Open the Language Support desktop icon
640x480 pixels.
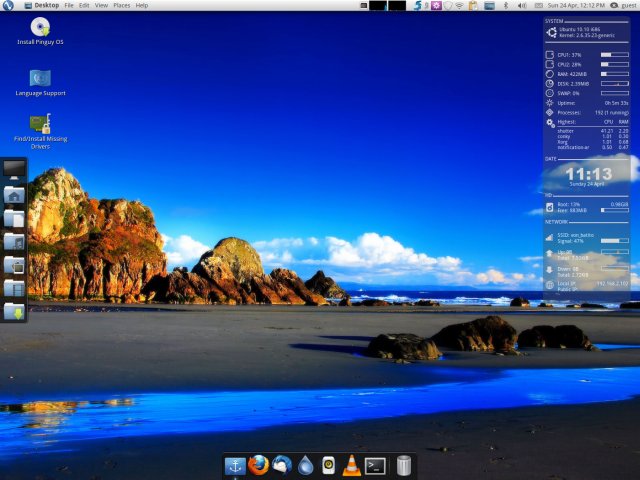coord(40,82)
